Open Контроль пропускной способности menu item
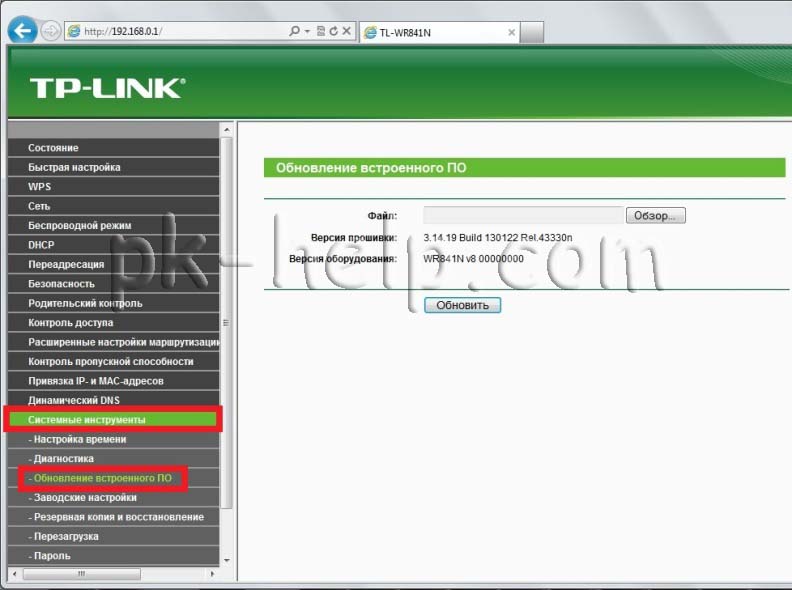The width and height of the screenshot is (792, 590). (x=114, y=361)
